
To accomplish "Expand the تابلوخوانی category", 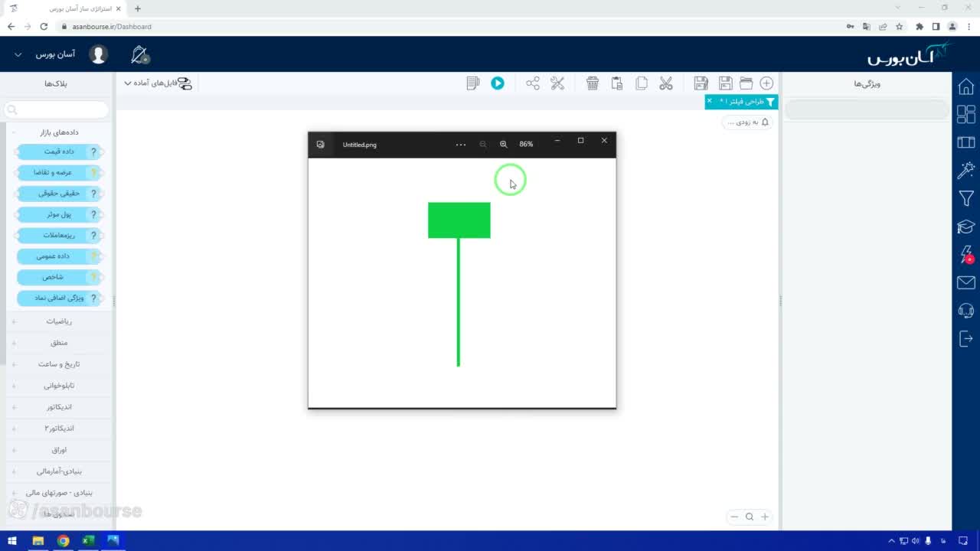I will point(57,386).
